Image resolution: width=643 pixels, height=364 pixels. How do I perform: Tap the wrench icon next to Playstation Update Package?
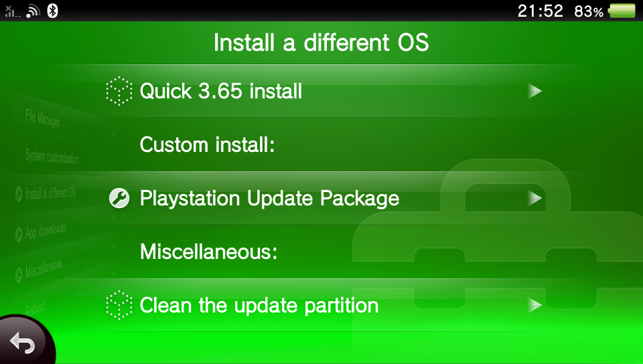click(x=119, y=198)
